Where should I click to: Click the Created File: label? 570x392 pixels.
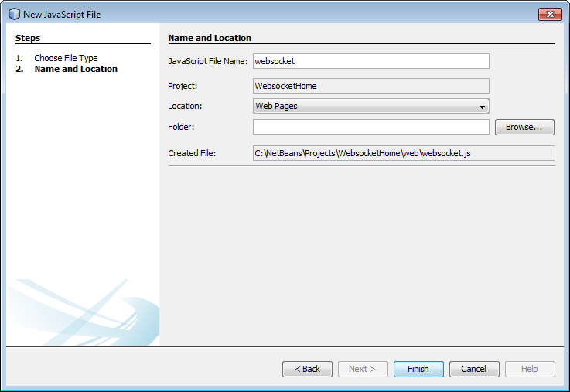[x=192, y=153]
